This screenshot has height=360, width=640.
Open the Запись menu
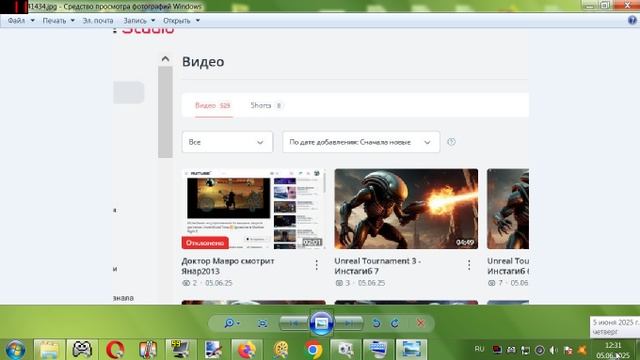point(135,20)
